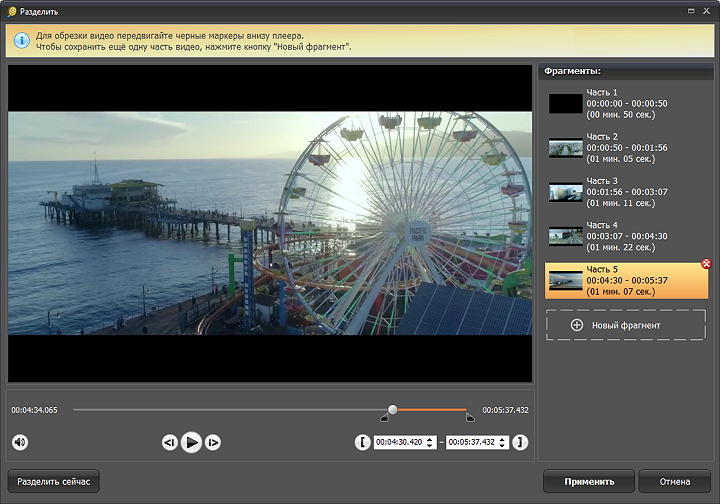Step back one frame
Screen dimensions: 720x504
click(169, 442)
